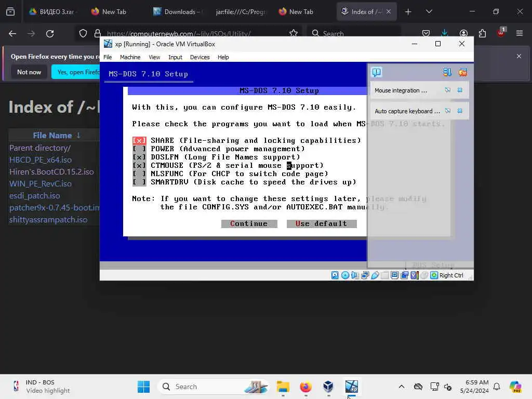Click the keyboard capture arrow icon beside Right Ctrl
Viewport: 532px width, 399px height.
point(434,275)
